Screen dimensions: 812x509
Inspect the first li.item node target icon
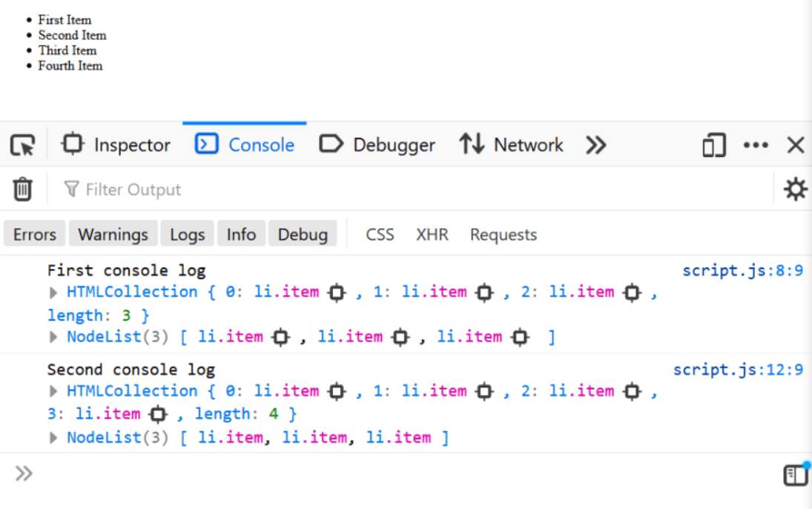click(x=336, y=292)
